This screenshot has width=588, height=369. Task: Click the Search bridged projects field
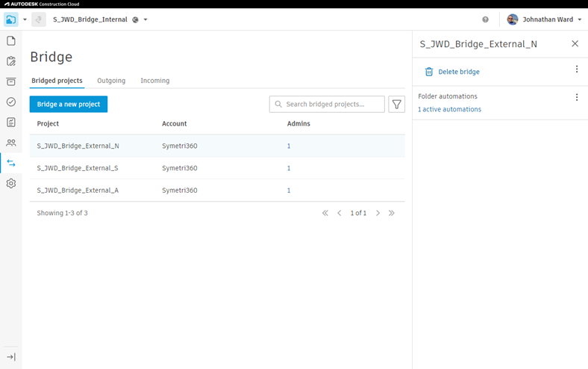pos(327,104)
